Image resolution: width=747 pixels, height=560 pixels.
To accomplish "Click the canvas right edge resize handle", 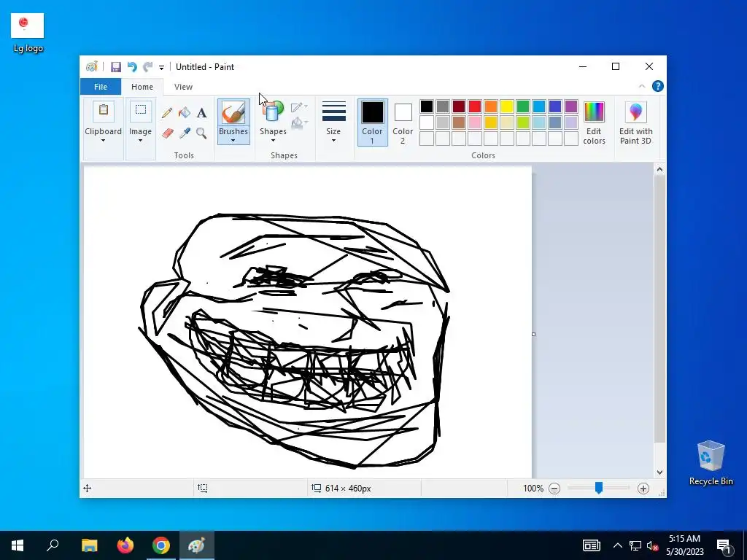I will [x=533, y=334].
